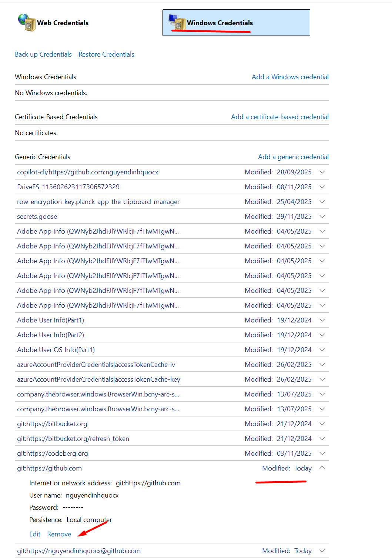392x559 pixels.
Task: Expand Adobe User Info(Part1) chevron
Action: pyautogui.click(x=322, y=320)
